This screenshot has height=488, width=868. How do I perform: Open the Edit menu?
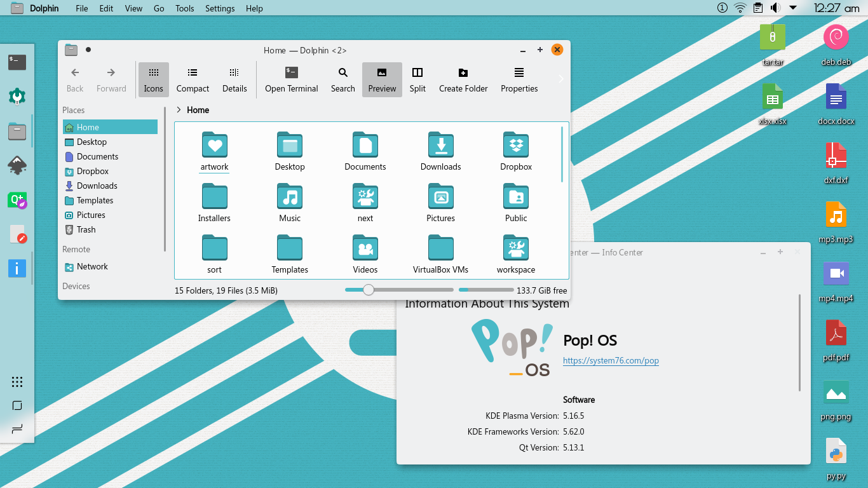click(x=106, y=8)
